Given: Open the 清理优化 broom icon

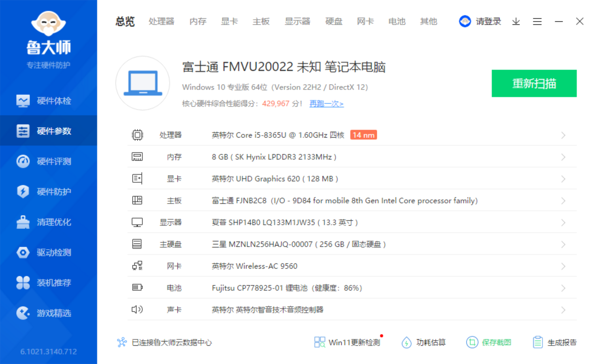Looking at the screenshot, I should (x=23, y=222).
